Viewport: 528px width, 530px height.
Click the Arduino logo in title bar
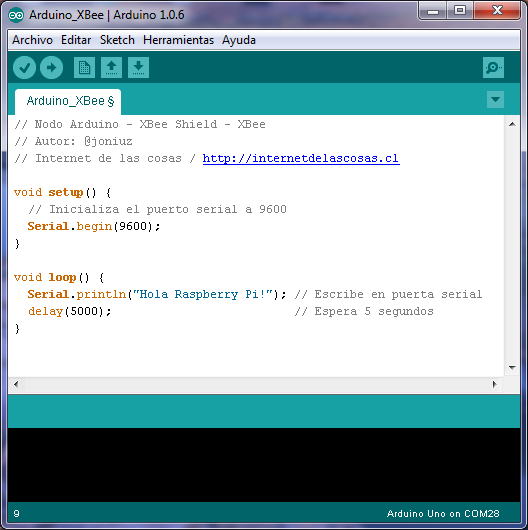(x=16, y=15)
